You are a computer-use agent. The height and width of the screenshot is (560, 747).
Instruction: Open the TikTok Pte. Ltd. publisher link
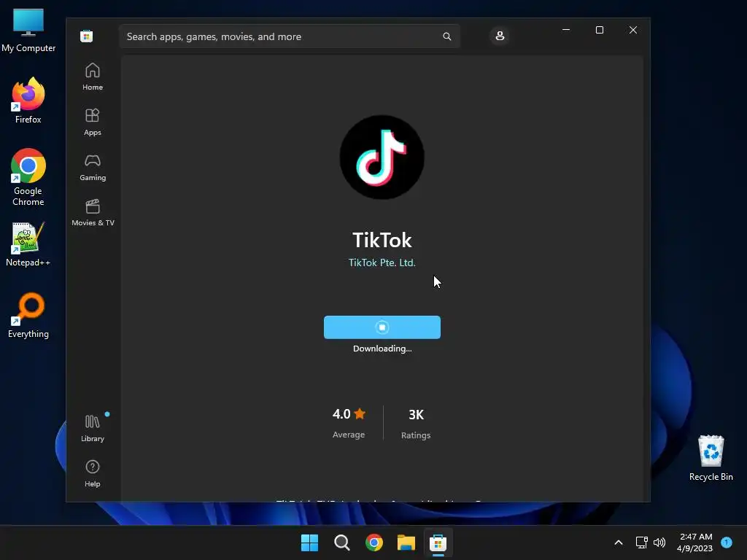tap(382, 262)
